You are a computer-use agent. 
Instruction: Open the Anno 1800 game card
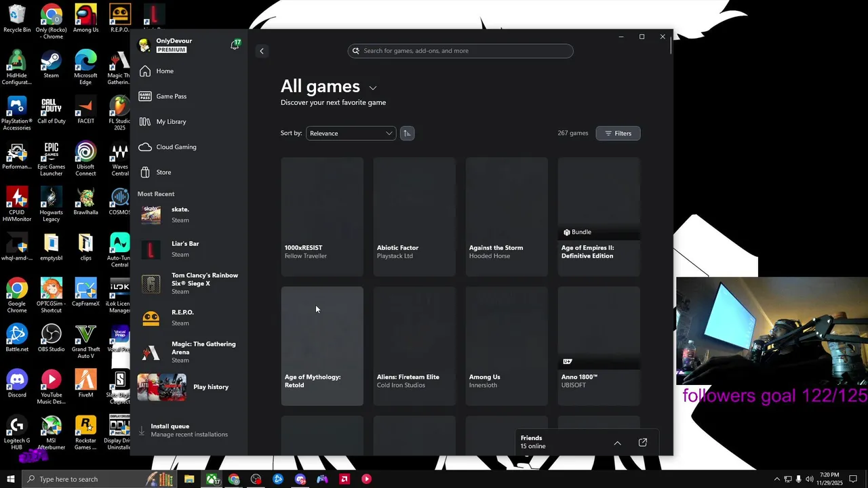tap(599, 346)
